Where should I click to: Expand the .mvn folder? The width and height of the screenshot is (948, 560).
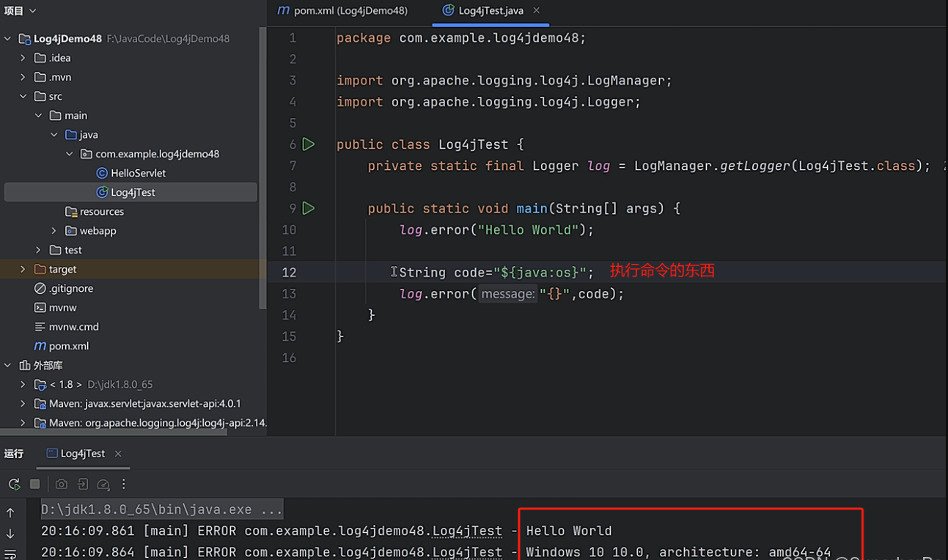[x=23, y=77]
